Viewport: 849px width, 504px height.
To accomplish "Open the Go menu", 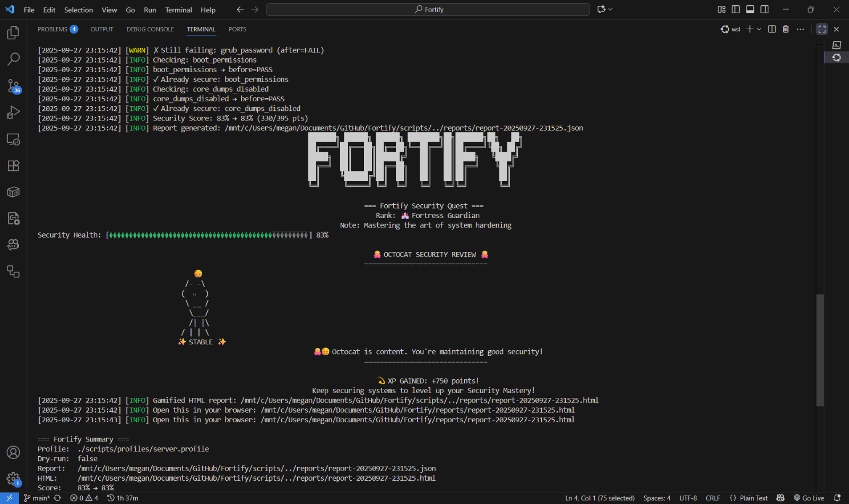I will 131,10.
